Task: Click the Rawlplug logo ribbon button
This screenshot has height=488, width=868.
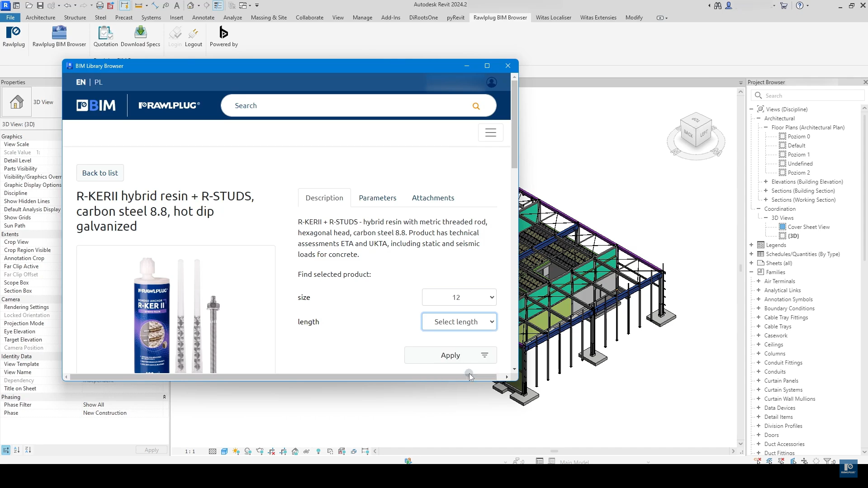Action: point(14,36)
